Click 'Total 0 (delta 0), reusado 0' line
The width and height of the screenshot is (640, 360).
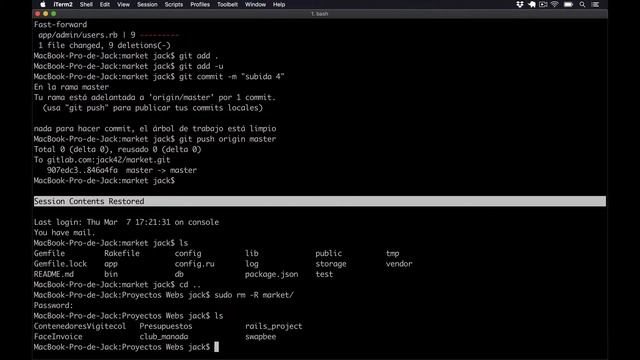tap(118, 149)
